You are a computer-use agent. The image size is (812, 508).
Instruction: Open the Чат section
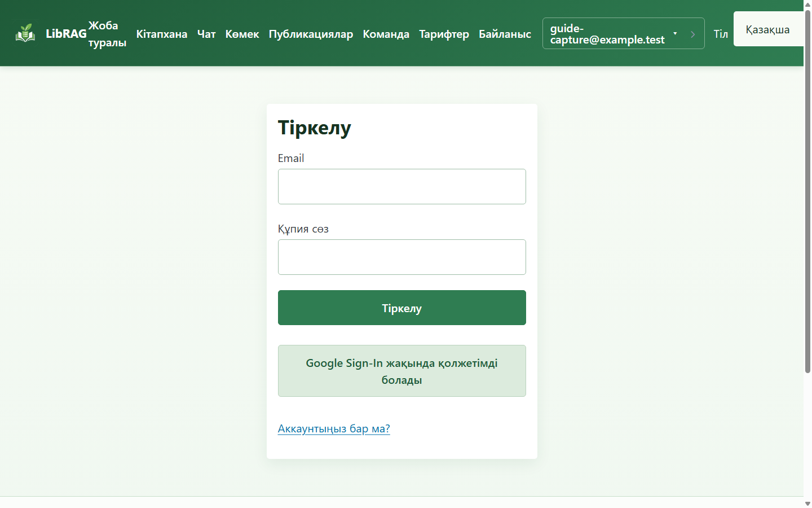click(x=206, y=34)
